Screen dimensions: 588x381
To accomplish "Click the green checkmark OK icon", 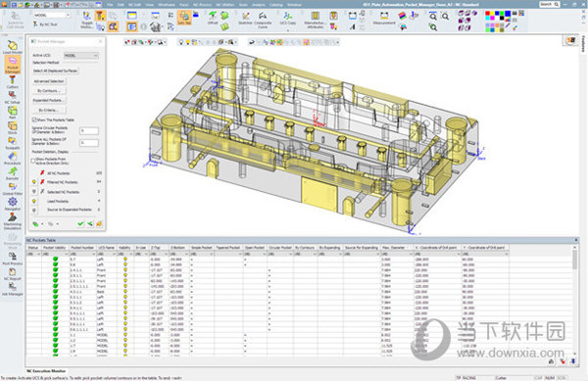I will tap(80, 223).
